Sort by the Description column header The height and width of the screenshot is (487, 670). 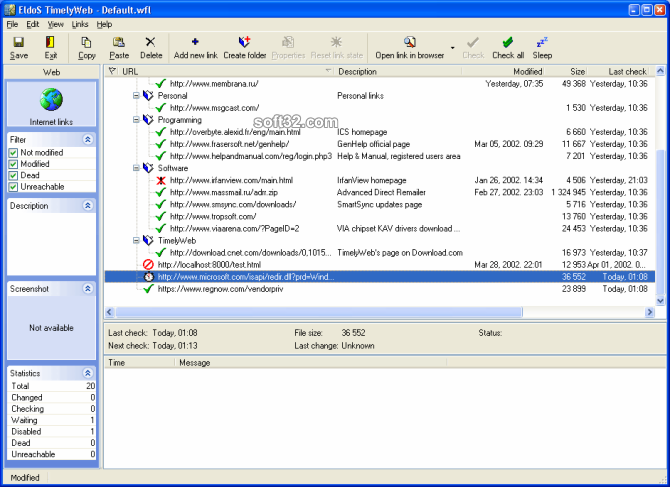(398, 71)
